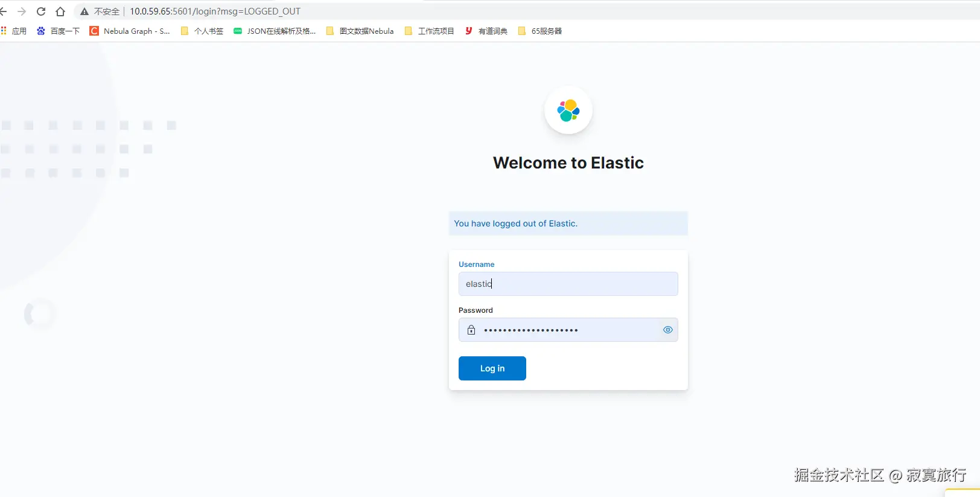Open the JSON在线解析及格 bookmark
The image size is (980, 497).
275,31
